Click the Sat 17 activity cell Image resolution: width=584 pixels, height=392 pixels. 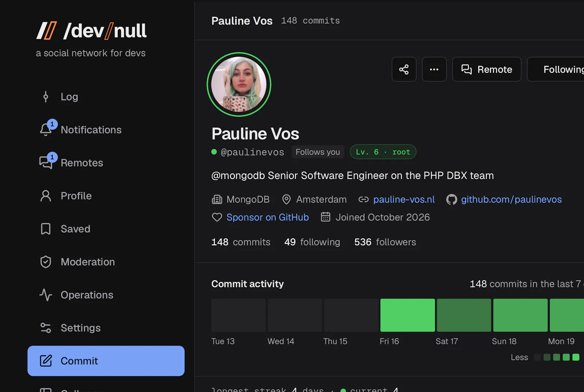click(464, 315)
